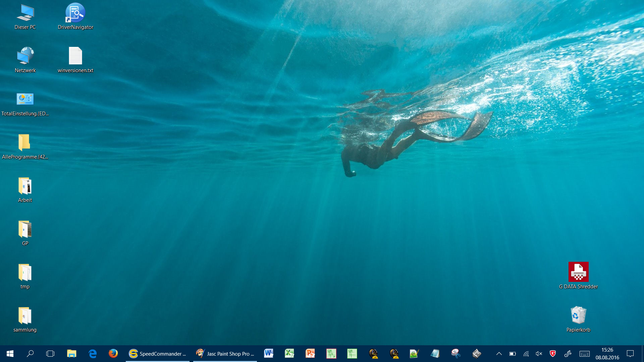Open the Action Center notifications panel
The height and width of the screenshot is (362, 644).
630,354
